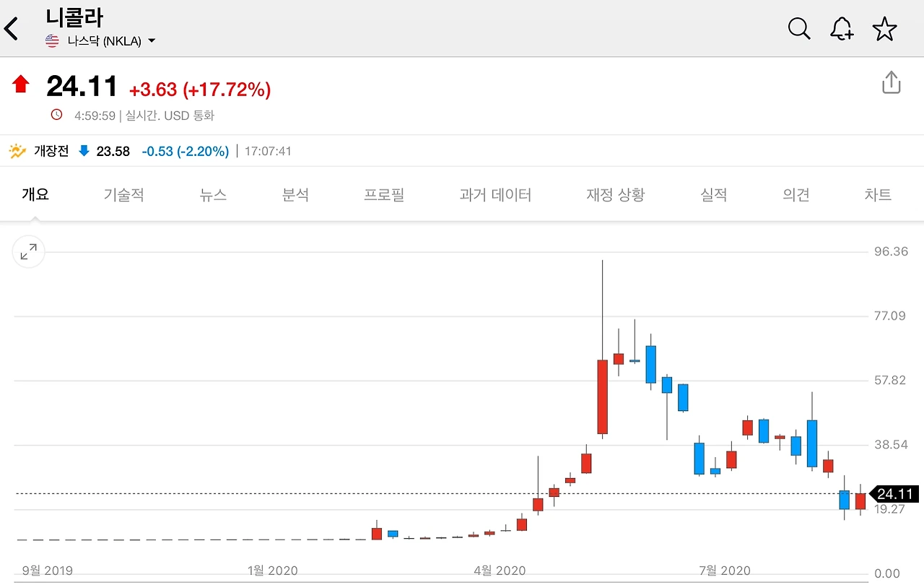
Task: Open the 프로필 tab
Action: click(384, 194)
